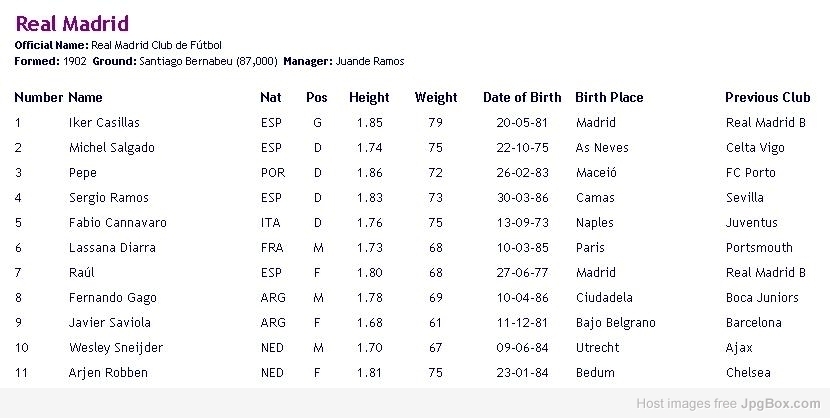Select manager name Juande Ramos
The height and width of the screenshot is (418, 830).
pos(370,61)
